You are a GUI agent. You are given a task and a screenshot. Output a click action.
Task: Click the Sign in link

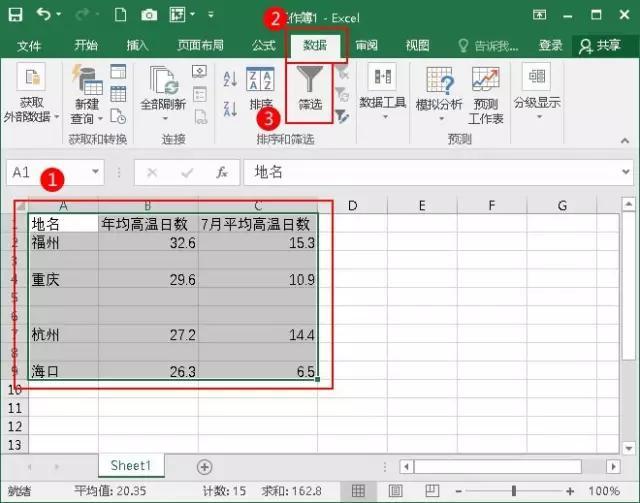coord(550,45)
